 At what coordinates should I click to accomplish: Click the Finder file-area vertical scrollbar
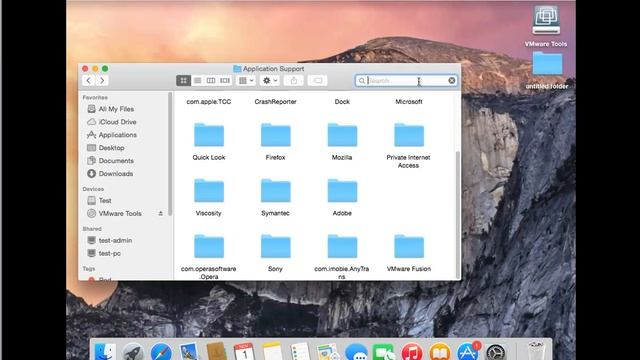point(458,214)
